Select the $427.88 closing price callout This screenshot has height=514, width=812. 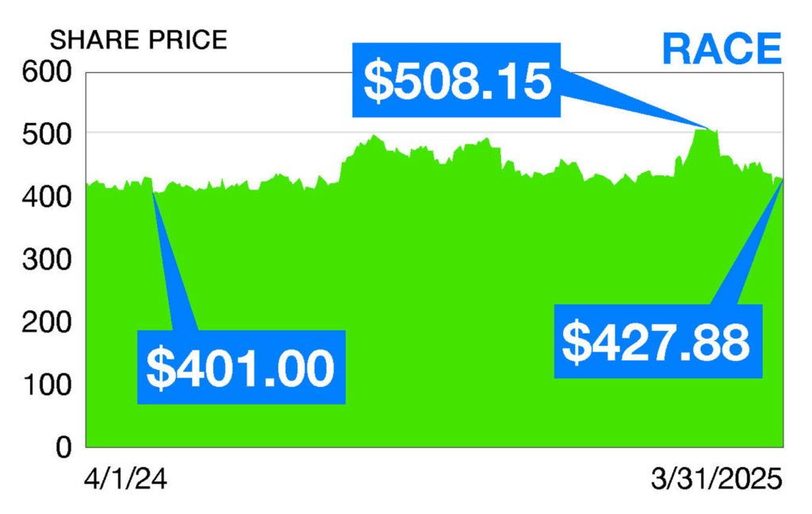pyautogui.click(x=657, y=341)
